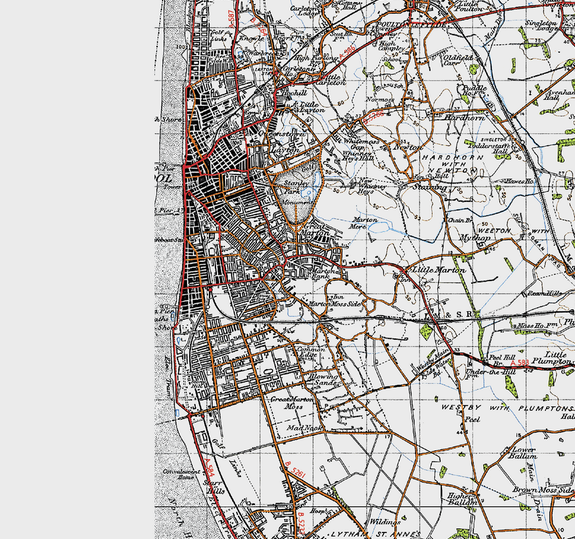Click the 'Oldfield Carr' label
This screenshot has height=539, width=575.
(x=458, y=60)
